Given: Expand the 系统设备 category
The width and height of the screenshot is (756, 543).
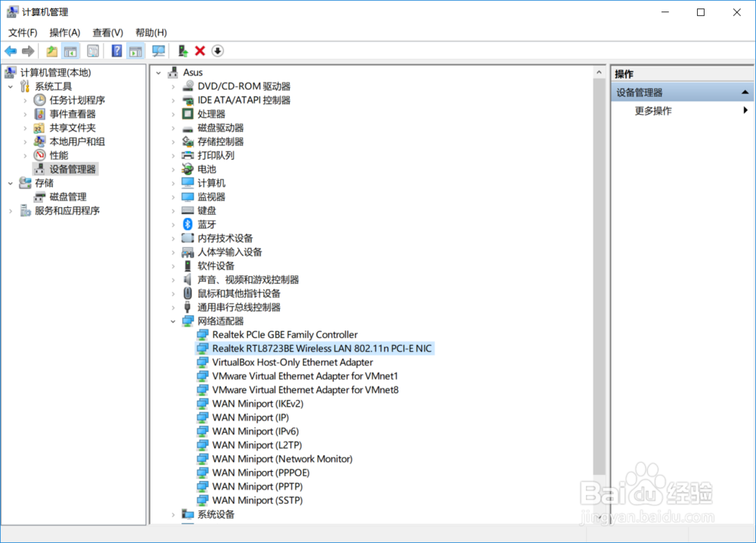Looking at the screenshot, I should [x=173, y=514].
